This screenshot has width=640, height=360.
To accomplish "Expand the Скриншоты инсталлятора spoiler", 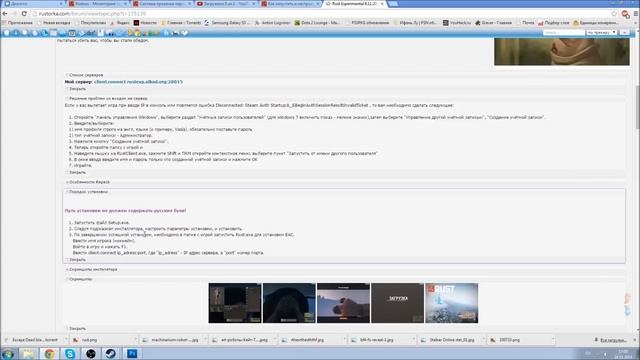I will coord(92,269).
